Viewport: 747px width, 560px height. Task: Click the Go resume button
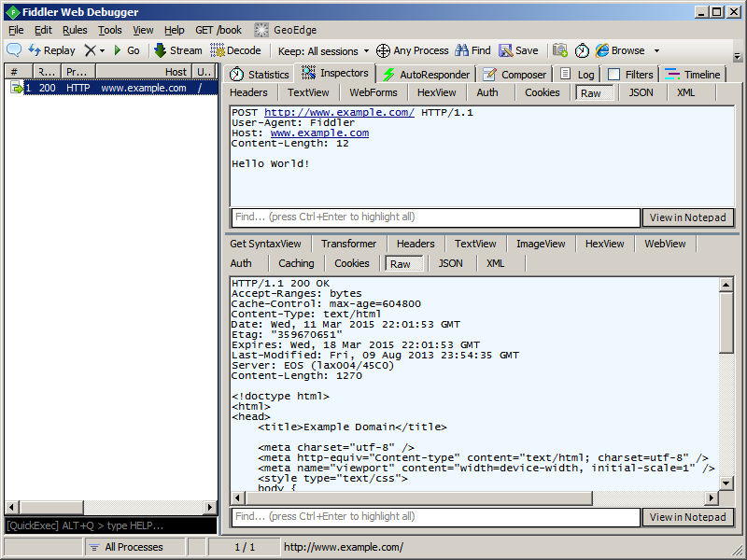[x=126, y=50]
